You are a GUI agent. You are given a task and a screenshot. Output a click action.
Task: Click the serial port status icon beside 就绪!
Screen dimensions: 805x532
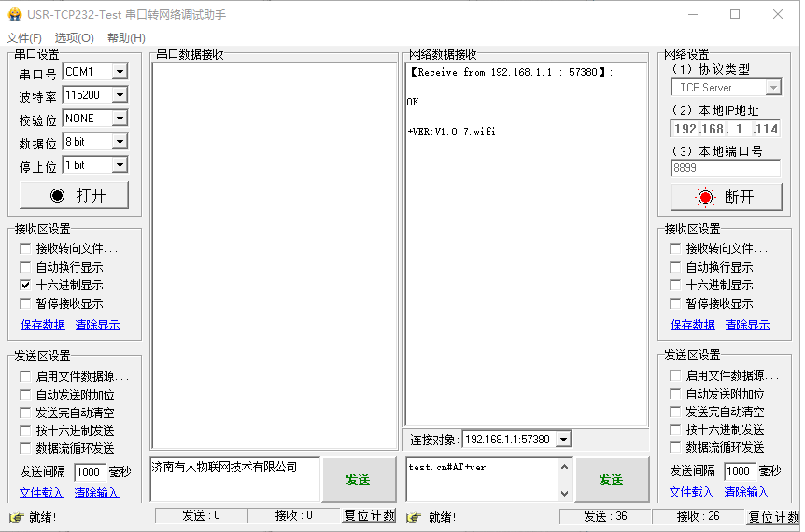(x=17, y=517)
